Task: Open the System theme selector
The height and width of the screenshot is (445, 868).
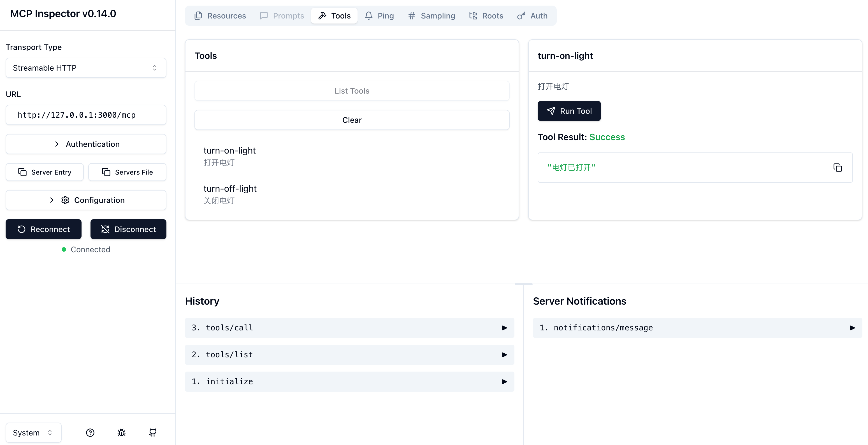Action: coord(33,432)
